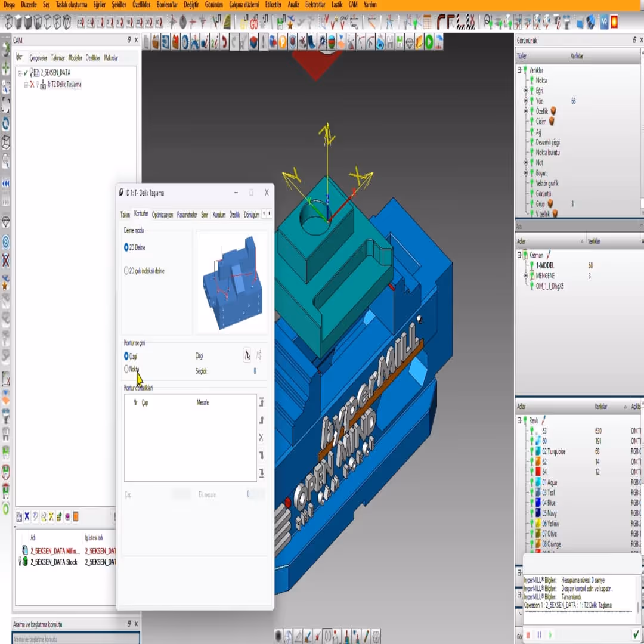
Task: Select the 2D Delme radio button
Action: click(x=126, y=247)
